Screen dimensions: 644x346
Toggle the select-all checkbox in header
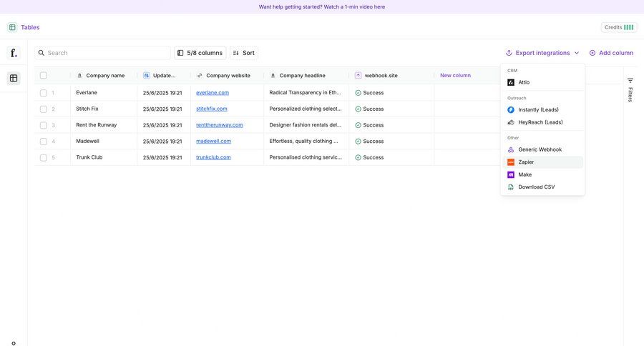44,75
